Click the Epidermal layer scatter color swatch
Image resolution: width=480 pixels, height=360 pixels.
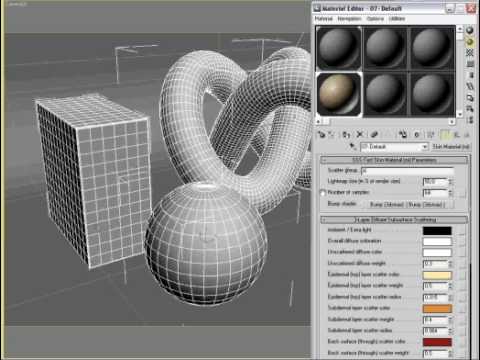(x=437, y=275)
